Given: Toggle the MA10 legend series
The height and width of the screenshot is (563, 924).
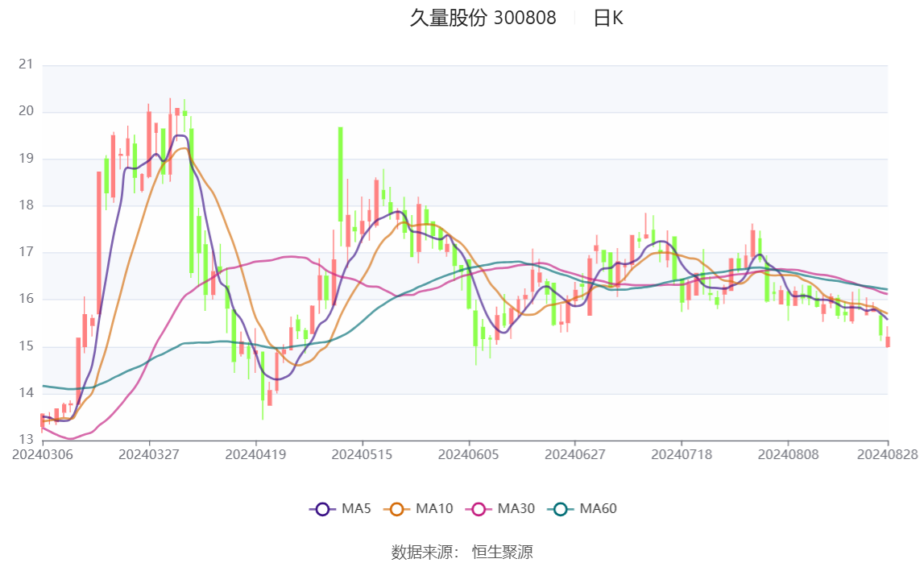Looking at the screenshot, I should coord(418,509).
